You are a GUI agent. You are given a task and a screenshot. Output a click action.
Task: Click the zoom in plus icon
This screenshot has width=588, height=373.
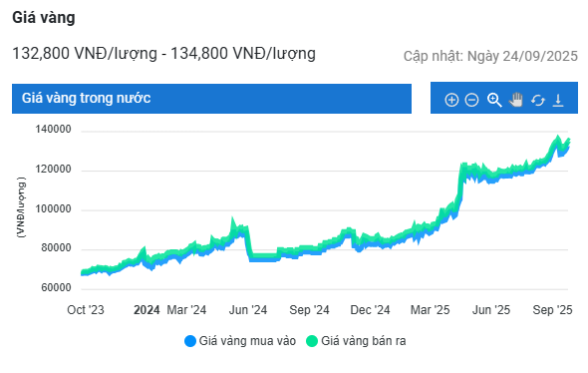coord(451,100)
